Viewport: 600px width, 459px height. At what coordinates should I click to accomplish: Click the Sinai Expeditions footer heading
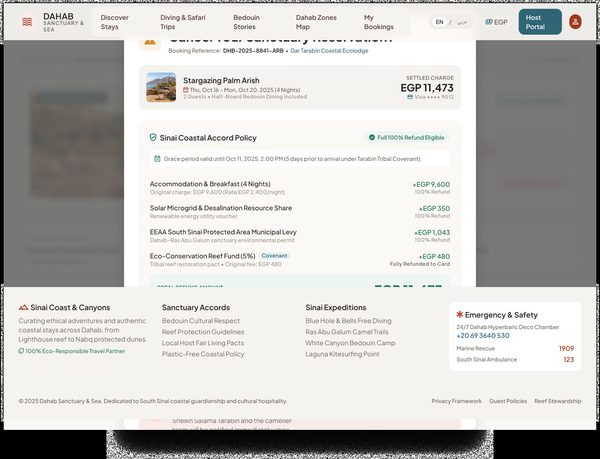336,307
